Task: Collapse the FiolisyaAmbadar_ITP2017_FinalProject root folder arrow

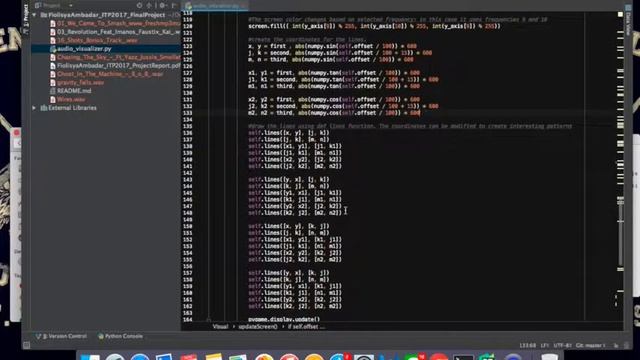Action: click(34, 15)
